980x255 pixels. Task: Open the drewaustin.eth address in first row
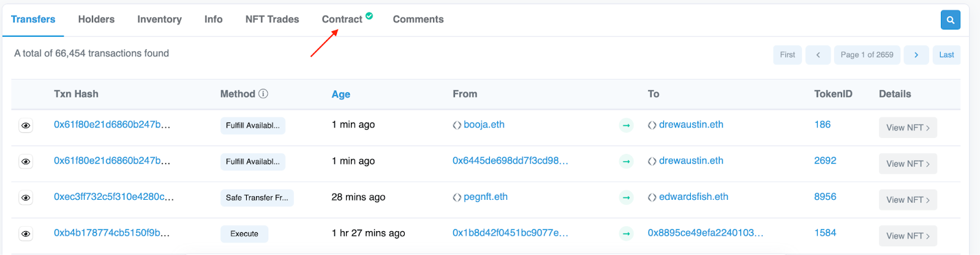click(691, 124)
